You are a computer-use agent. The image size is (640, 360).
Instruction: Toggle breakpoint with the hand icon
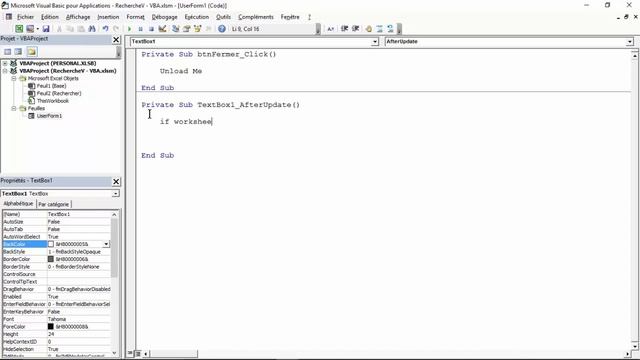coord(369,29)
